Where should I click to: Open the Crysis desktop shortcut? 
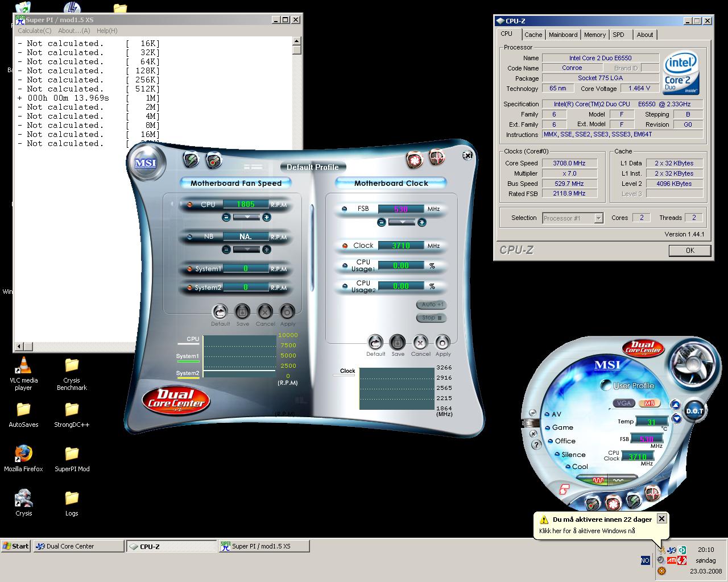pyautogui.click(x=23, y=502)
